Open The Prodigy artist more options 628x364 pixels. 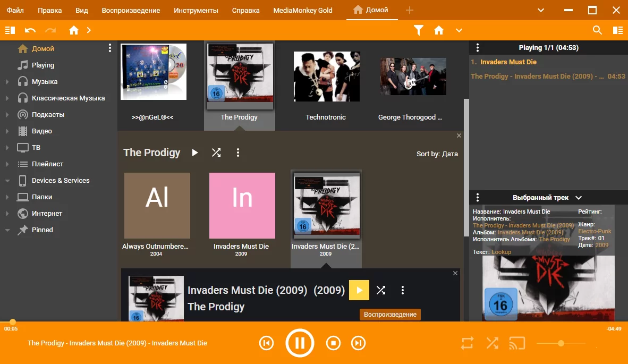click(x=238, y=153)
